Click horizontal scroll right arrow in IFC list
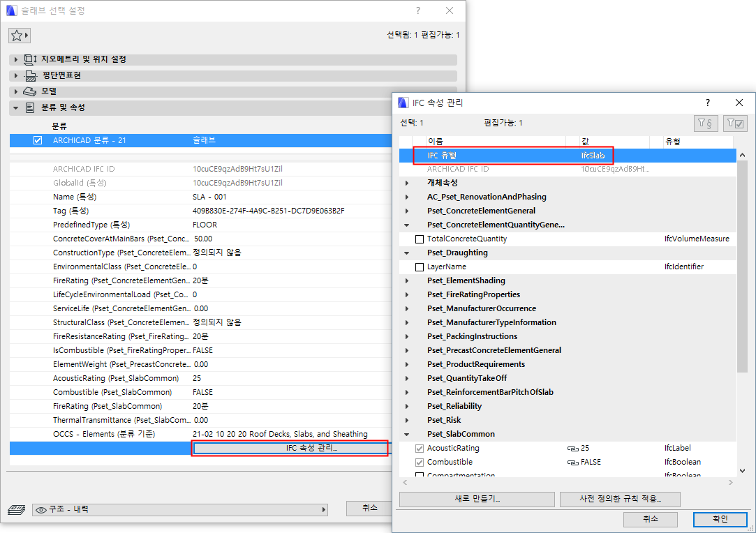Image resolution: width=756 pixels, height=533 pixels. point(731,482)
